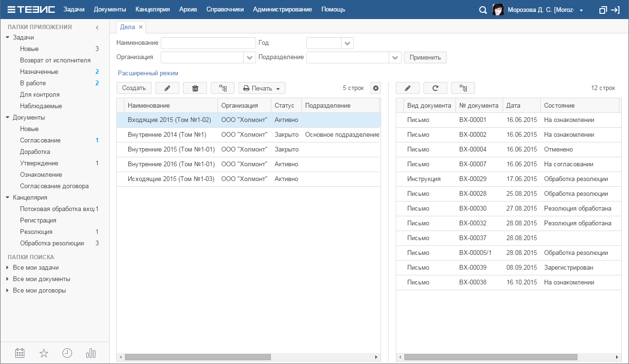Open the calendar icon at sidebar bottom

tap(20, 353)
